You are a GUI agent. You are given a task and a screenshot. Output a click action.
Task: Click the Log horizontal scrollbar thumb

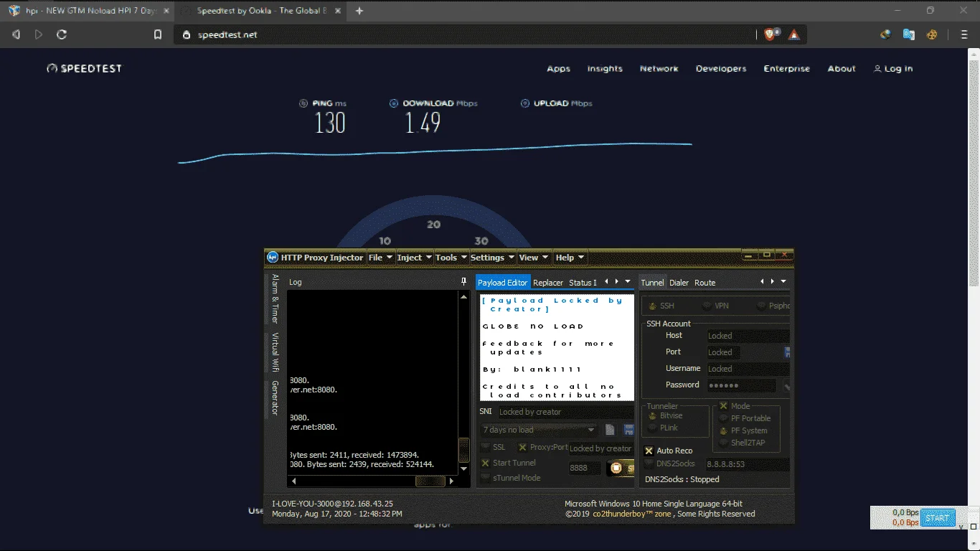[430, 481]
